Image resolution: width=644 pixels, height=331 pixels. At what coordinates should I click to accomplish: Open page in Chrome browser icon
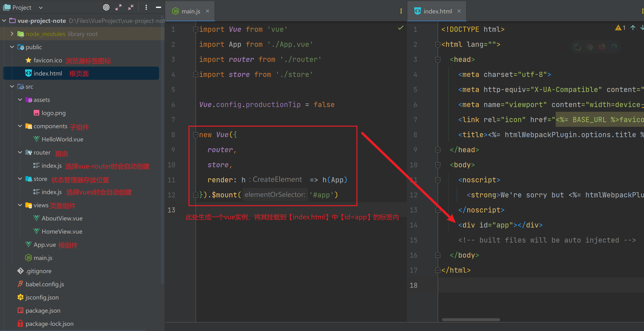click(590, 47)
